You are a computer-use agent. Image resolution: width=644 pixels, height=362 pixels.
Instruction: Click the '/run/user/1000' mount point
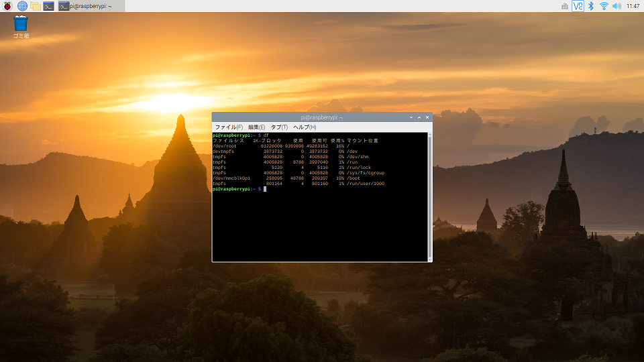tap(366, 184)
